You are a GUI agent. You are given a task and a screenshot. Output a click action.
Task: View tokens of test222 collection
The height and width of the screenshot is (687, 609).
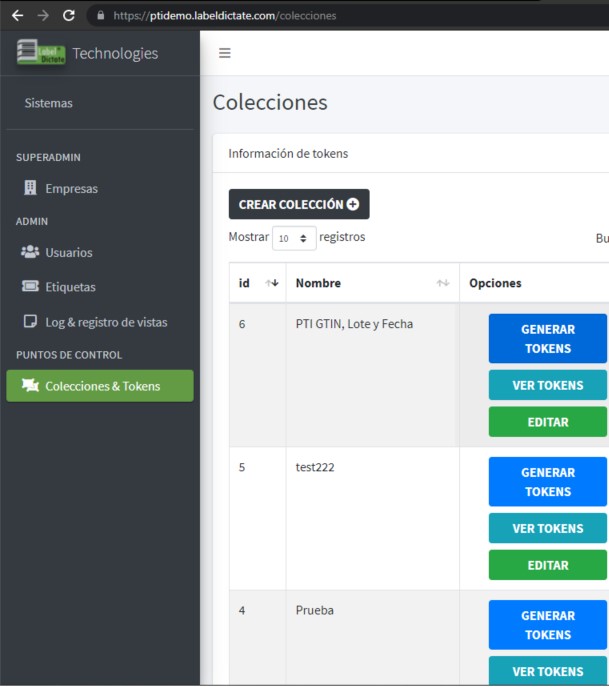[x=548, y=528]
